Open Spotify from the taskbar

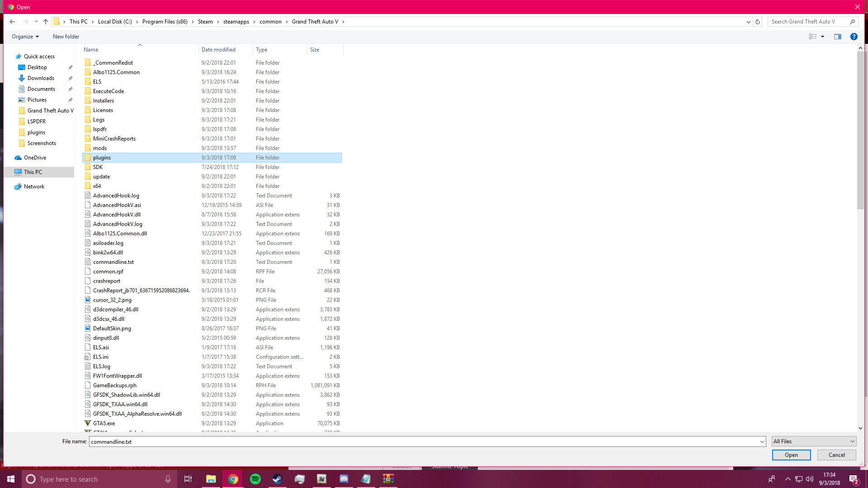point(255,479)
